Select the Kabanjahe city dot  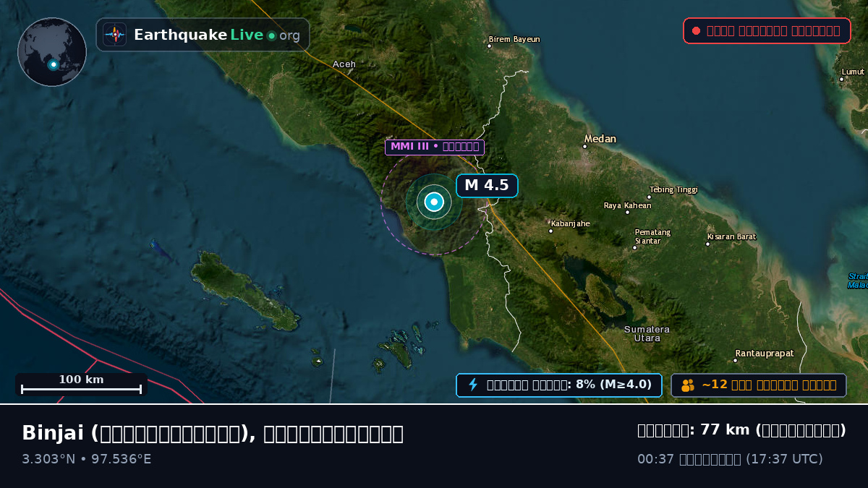550,231
